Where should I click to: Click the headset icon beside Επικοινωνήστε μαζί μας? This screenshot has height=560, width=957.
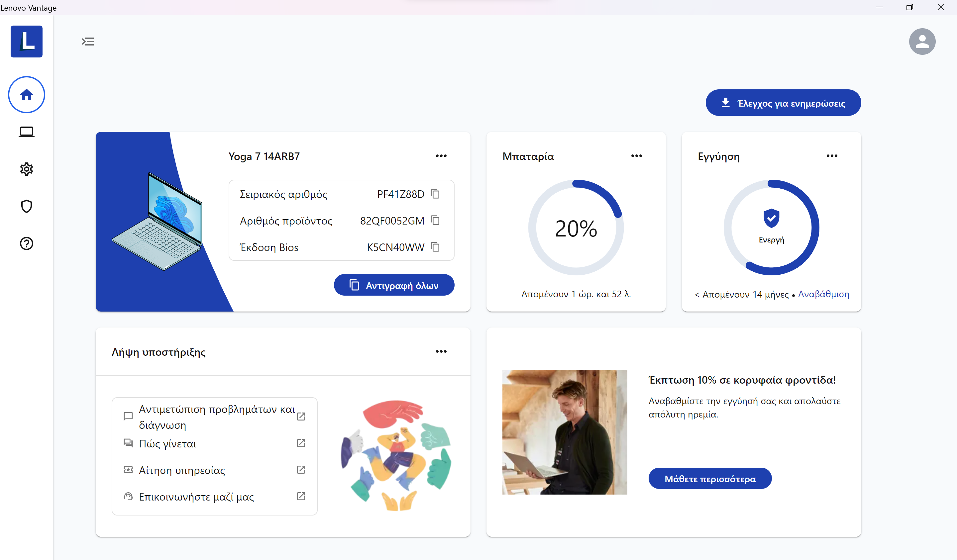tap(128, 497)
